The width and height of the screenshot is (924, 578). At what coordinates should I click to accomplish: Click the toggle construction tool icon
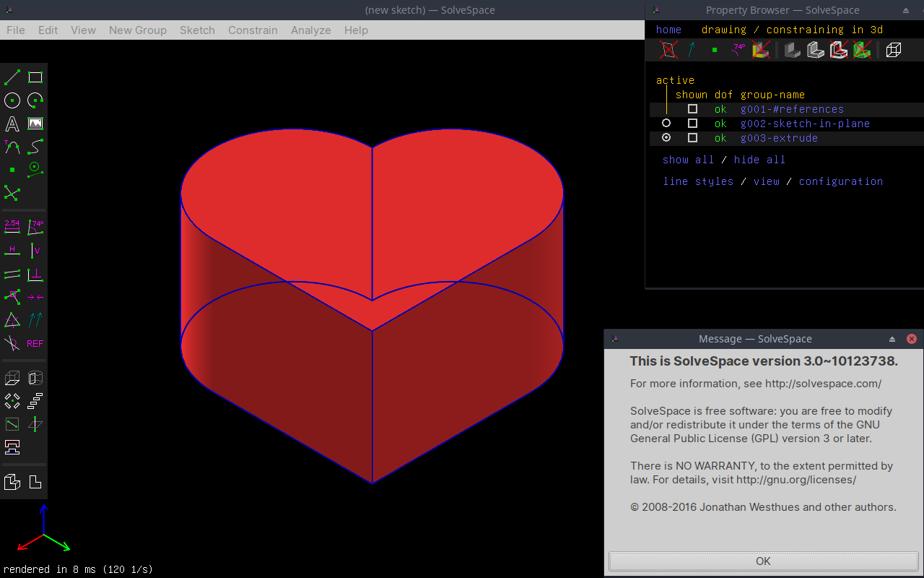coord(35,170)
